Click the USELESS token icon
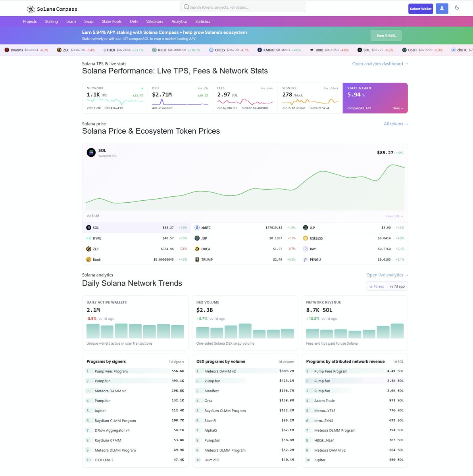 coord(306,238)
